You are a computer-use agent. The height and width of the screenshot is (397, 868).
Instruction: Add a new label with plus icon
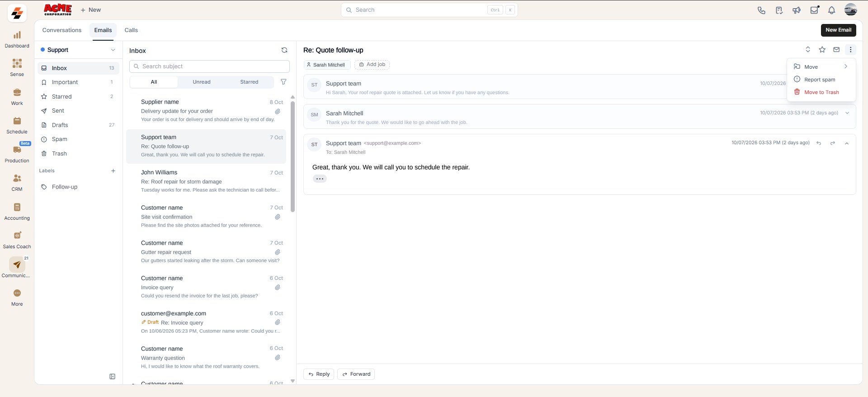pyautogui.click(x=113, y=171)
